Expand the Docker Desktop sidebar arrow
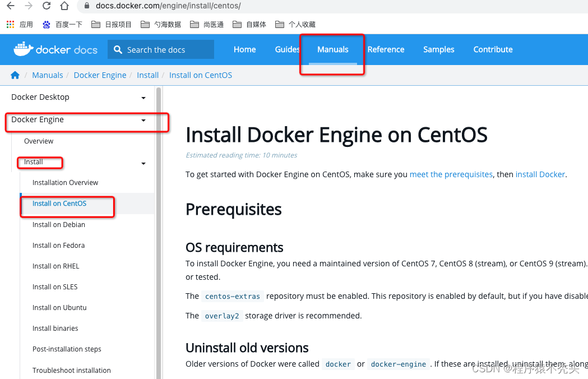This screenshot has width=588, height=379. 143,98
